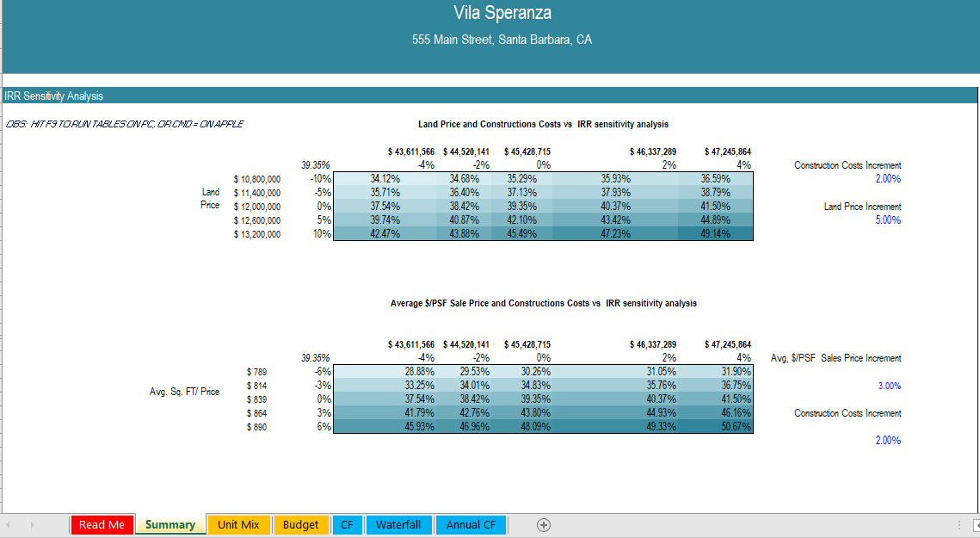The height and width of the screenshot is (538, 980).
Task: Open the Budget sheet tab
Action: [x=301, y=524]
